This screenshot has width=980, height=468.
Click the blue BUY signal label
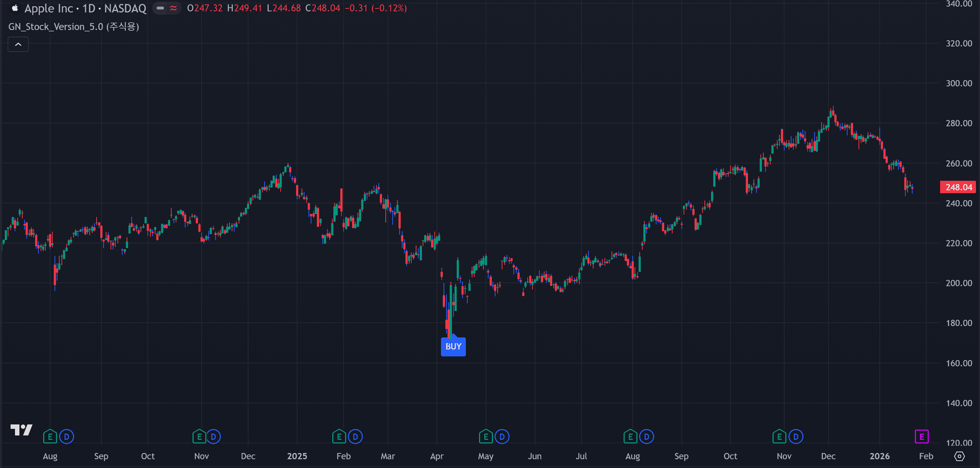click(453, 347)
